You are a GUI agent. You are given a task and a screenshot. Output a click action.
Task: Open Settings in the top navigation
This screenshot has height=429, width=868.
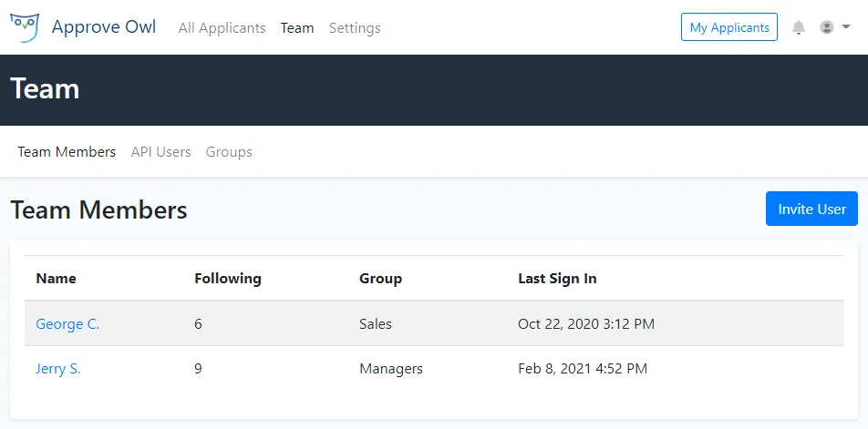click(x=355, y=28)
